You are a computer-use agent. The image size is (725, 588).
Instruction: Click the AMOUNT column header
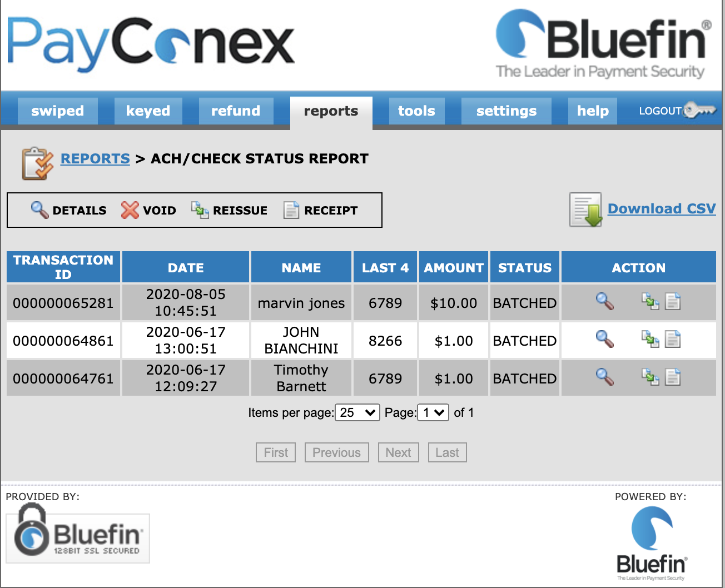[x=454, y=267]
